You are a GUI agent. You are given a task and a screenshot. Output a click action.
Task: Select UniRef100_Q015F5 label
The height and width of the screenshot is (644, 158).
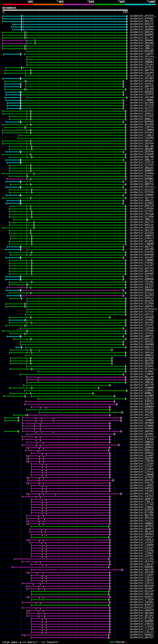pos(142,296)
